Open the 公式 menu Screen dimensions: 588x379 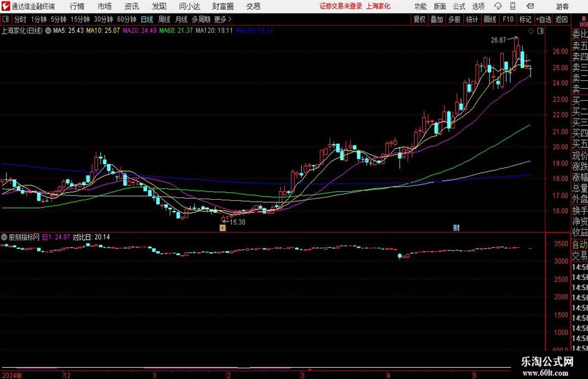[x=459, y=6]
